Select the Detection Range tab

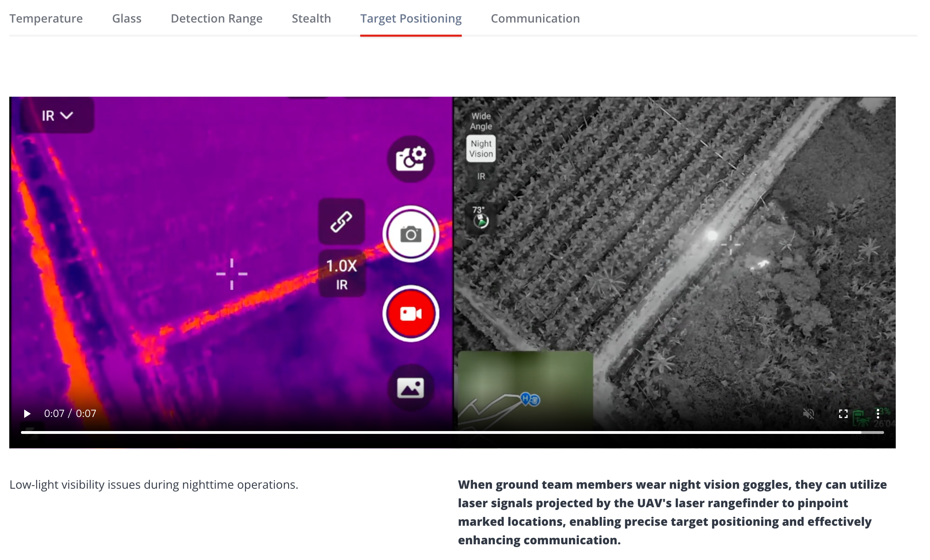pyautogui.click(x=216, y=19)
